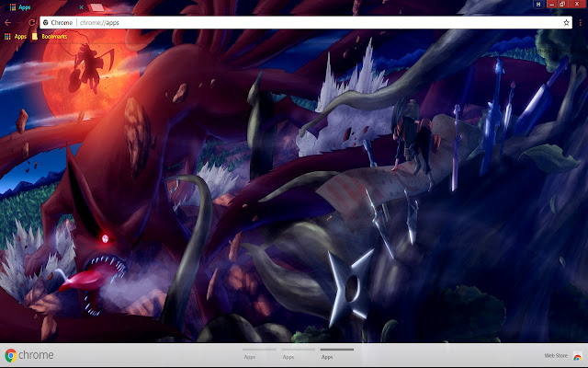The width and height of the screenshot is (588, 368).
Task: Open Apps shortcut in bookmarks bar
Action: pyautogui.click(x=16, y=37)
